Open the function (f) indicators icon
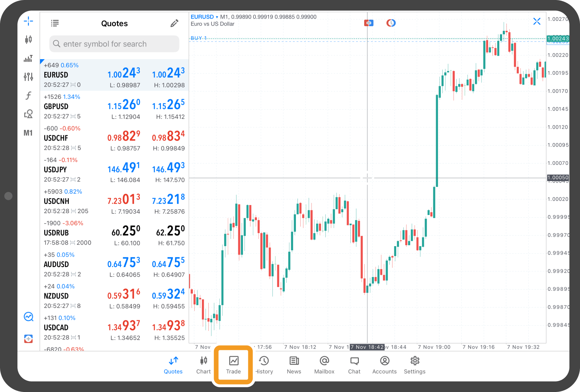 (28, 95)
